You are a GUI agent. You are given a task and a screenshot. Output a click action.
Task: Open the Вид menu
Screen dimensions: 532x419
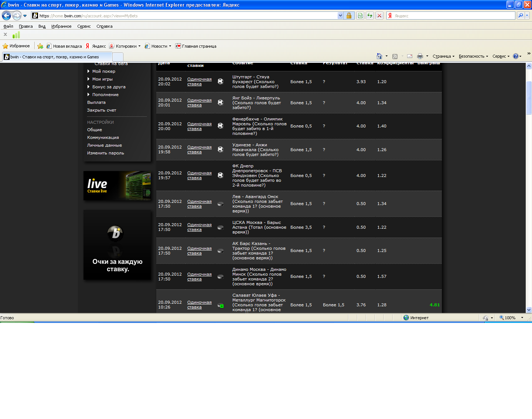[x=42, y=26]
